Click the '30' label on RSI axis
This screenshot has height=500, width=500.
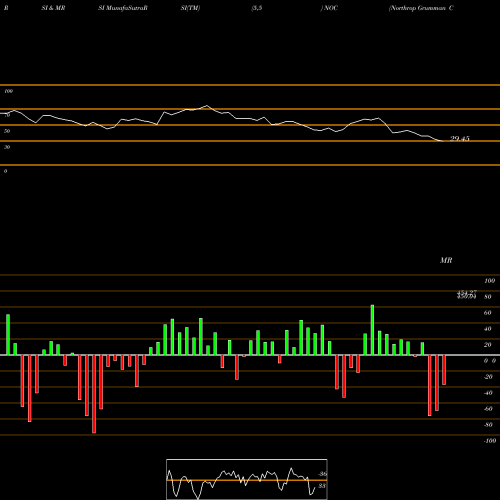(x=7, y=147)
